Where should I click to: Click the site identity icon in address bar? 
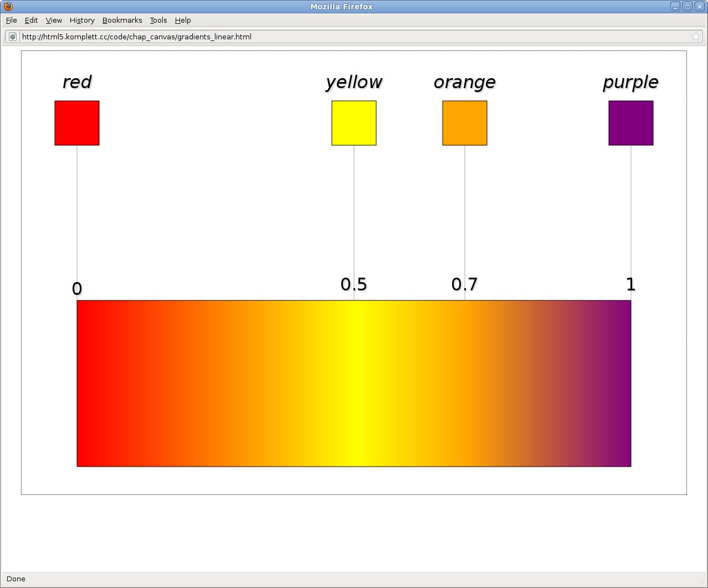[x=13, y=37]
